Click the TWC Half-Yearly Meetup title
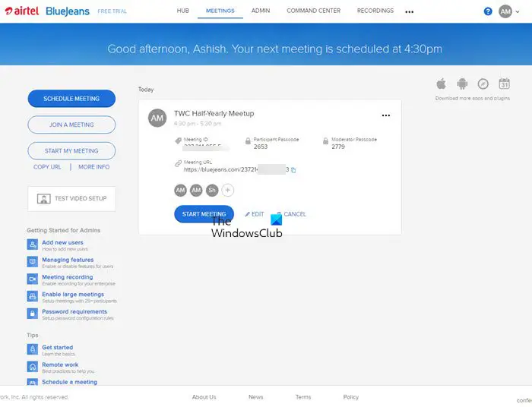 [x=214, y=114]
